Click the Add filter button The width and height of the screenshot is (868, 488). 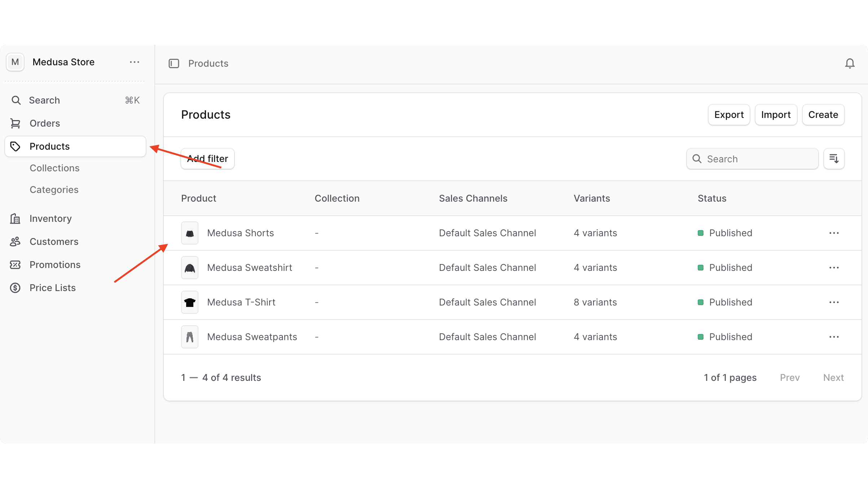pos(207,158)
